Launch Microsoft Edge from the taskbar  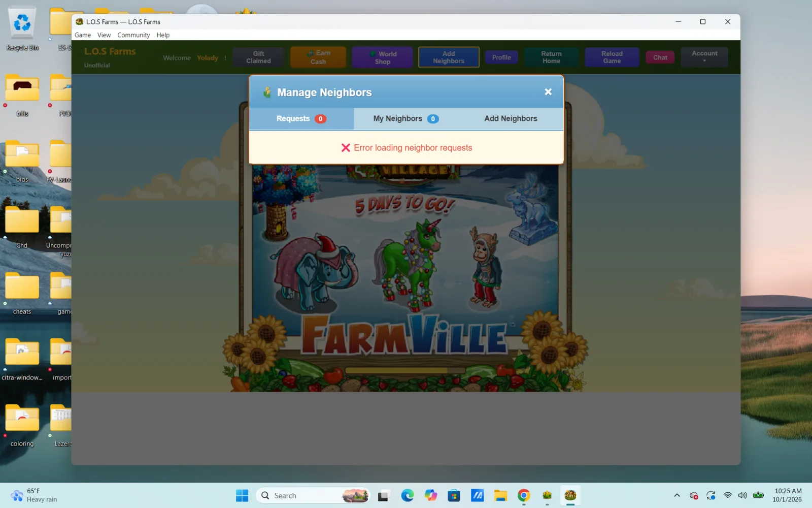point(408,495)
